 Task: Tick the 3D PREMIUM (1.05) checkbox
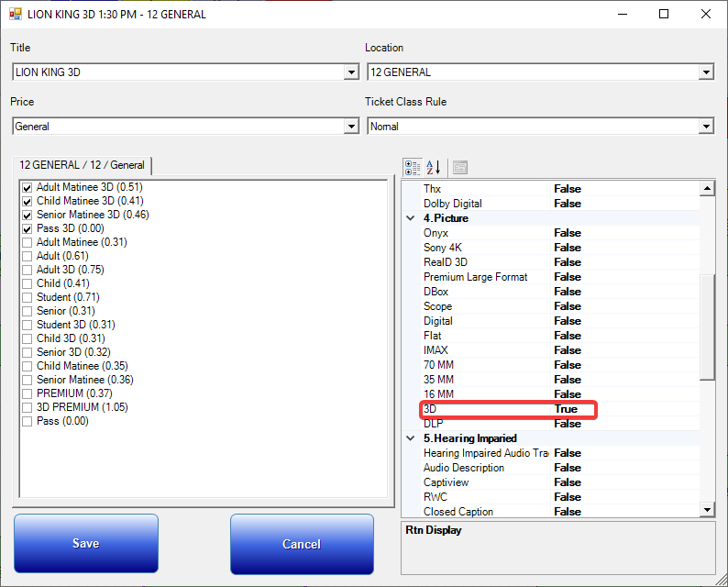pos(27,408)
